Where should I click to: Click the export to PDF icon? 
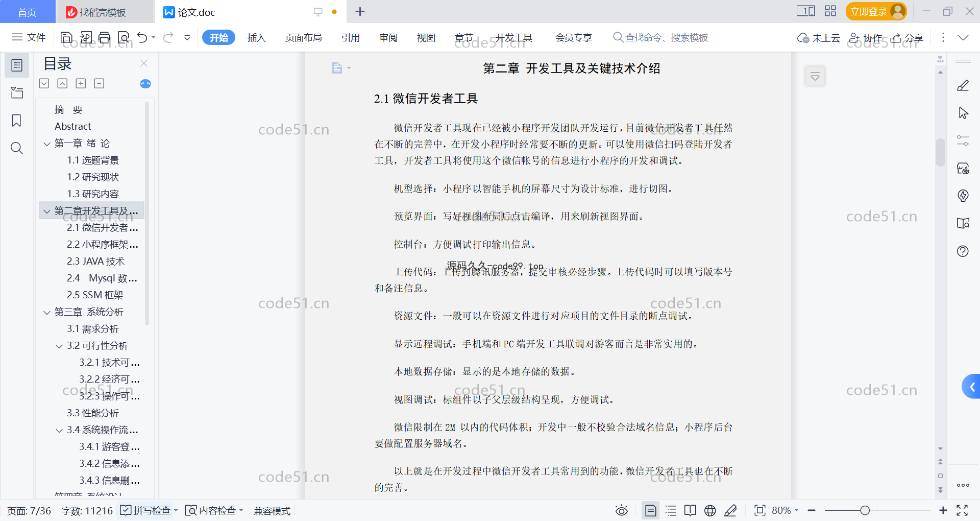[86, 37]
